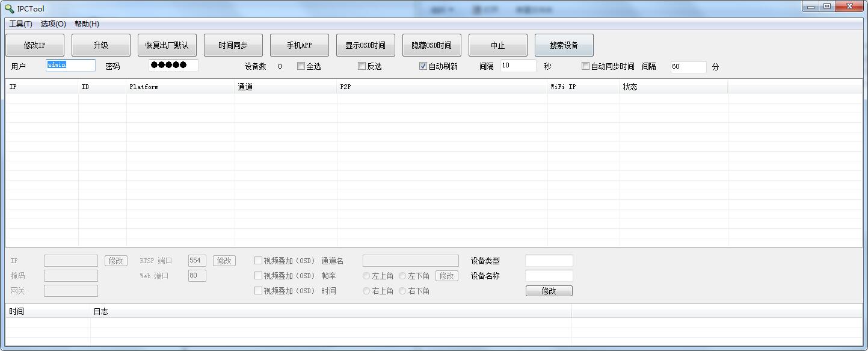Click the P2P column header
868x351 pixels.
click(x=442, y=87)
